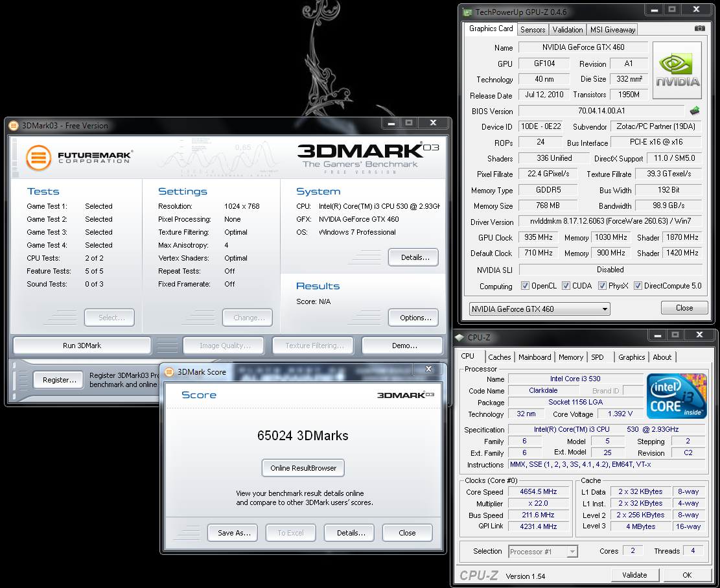Click the Intel Core i3 logo in CPU-Z
The height and width of the screenshot is (588, 720).
pos(677,396)
